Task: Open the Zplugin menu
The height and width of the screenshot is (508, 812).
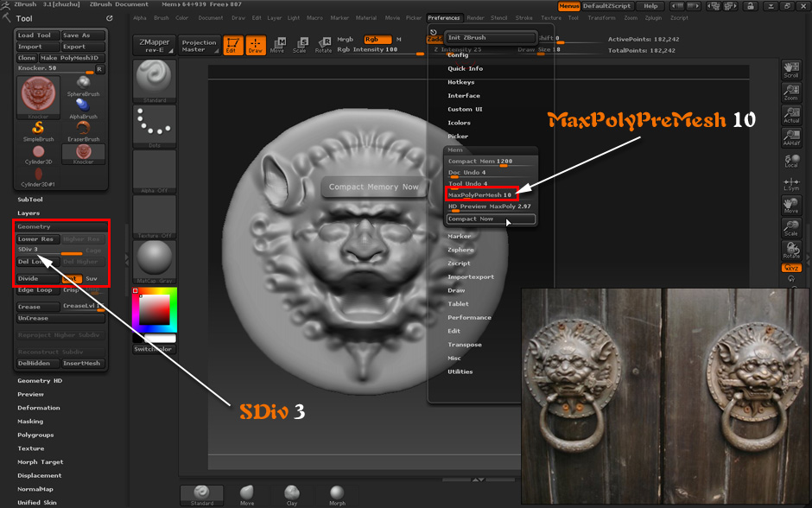Action: (654, 18)
